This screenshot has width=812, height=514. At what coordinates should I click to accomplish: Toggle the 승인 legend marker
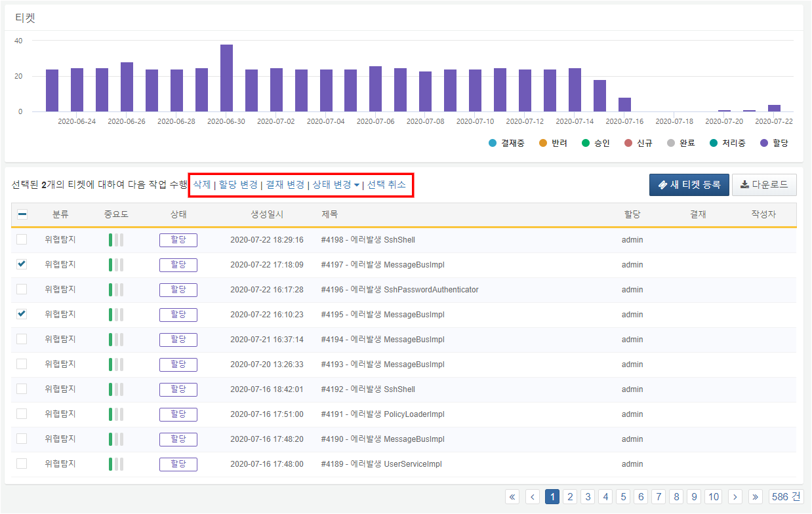586,143
